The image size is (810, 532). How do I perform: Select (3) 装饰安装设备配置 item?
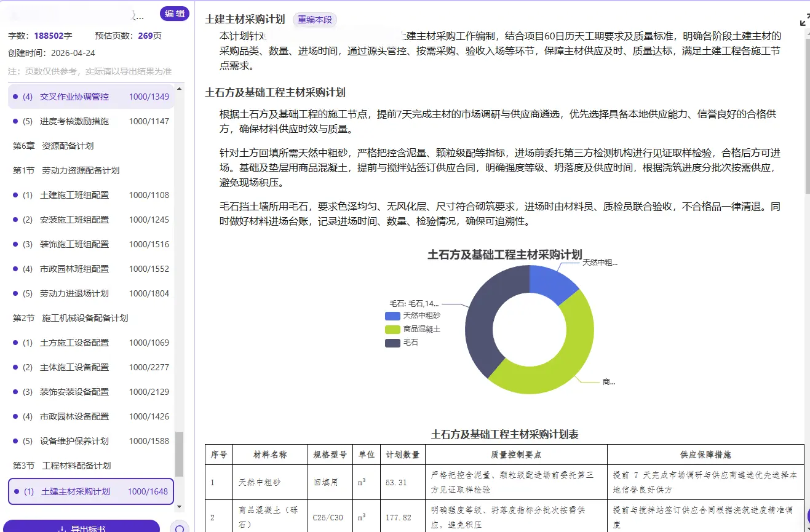tap(91, 392)
